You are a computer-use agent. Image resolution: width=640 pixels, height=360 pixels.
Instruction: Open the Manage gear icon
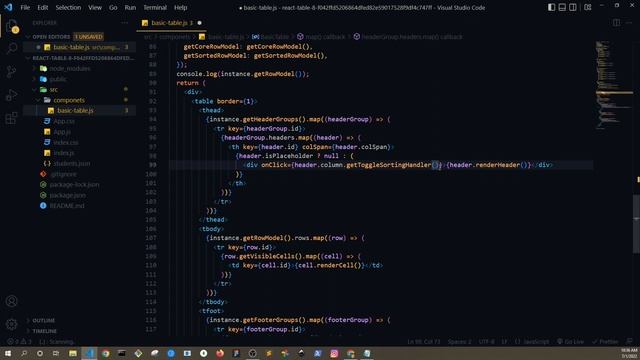(x=12, y=324)
